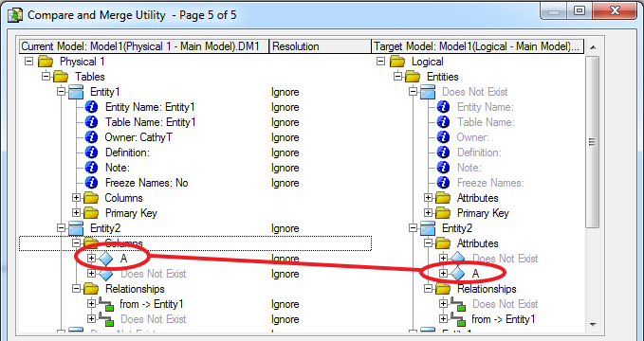Click relationship icon for from -> Entity1 right

click(458, 319)
